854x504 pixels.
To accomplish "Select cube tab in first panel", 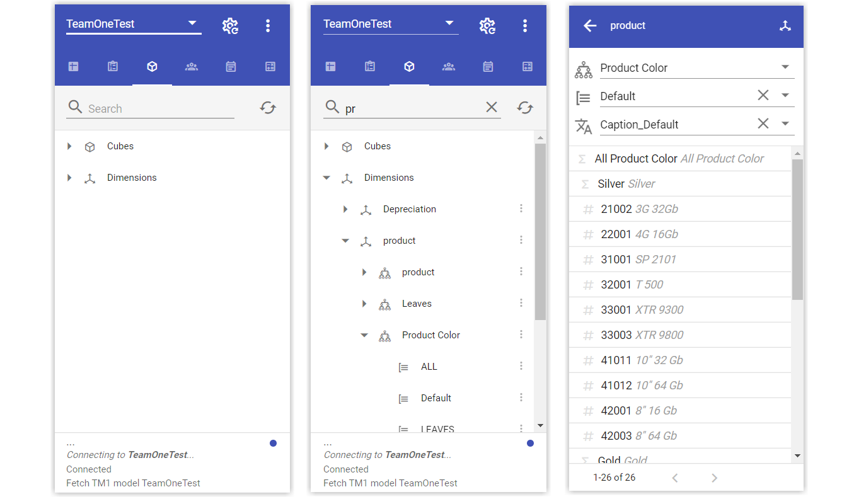I will coord(152,66).
